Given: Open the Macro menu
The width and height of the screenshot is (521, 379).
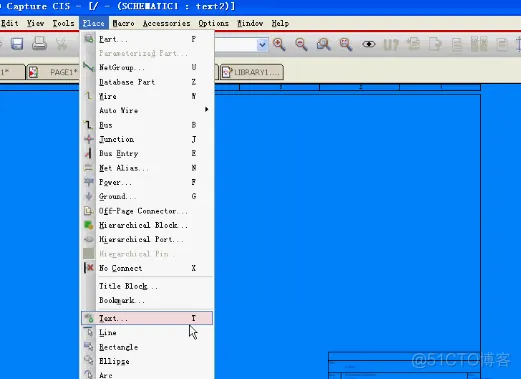Looking at the screenshot, I should coord(123,23).
